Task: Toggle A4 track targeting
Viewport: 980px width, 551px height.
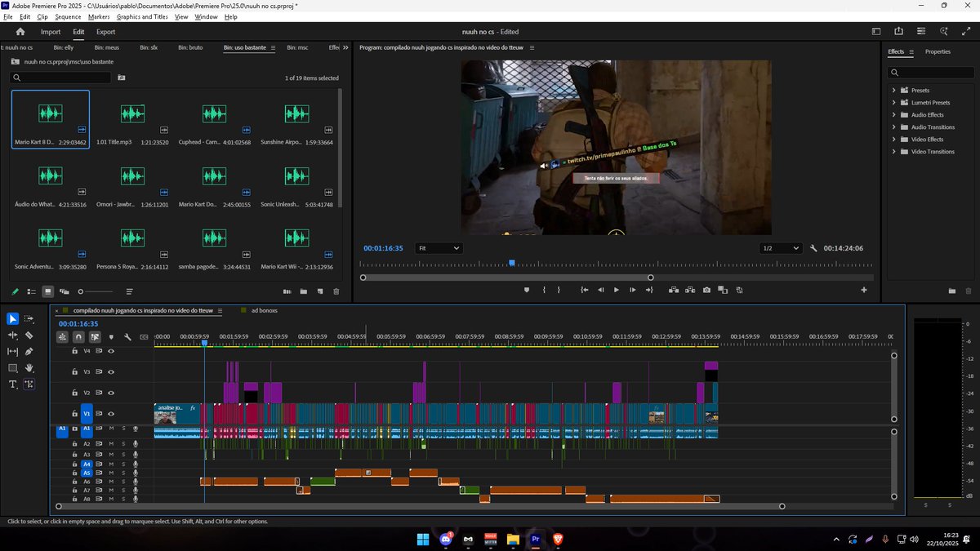Action: [x=87, y=464]
